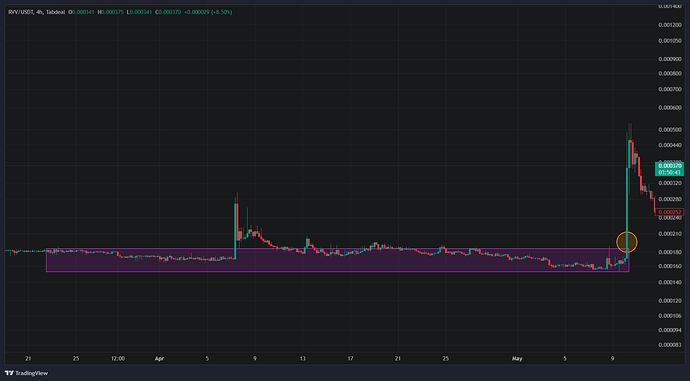Viewport: 690px width, 381px height.
Task: Click the time axis label 12:00
Action: tap(118, 359)
